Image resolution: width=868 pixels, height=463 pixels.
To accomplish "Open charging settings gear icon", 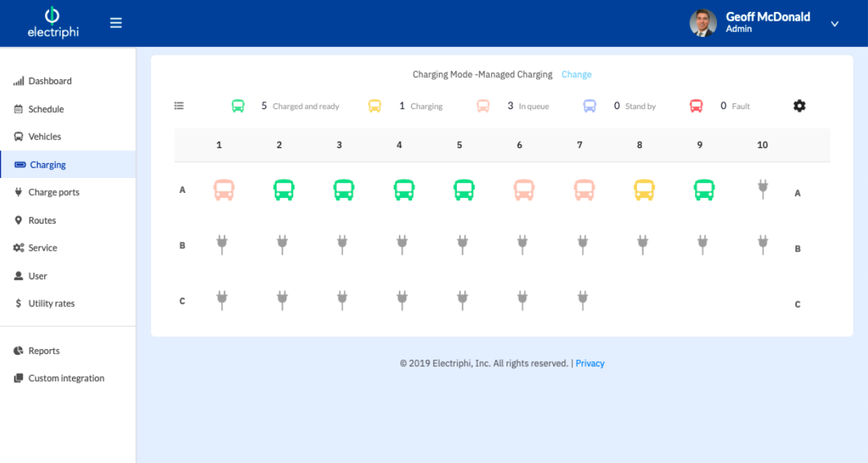I will click(x=800, y=105).
